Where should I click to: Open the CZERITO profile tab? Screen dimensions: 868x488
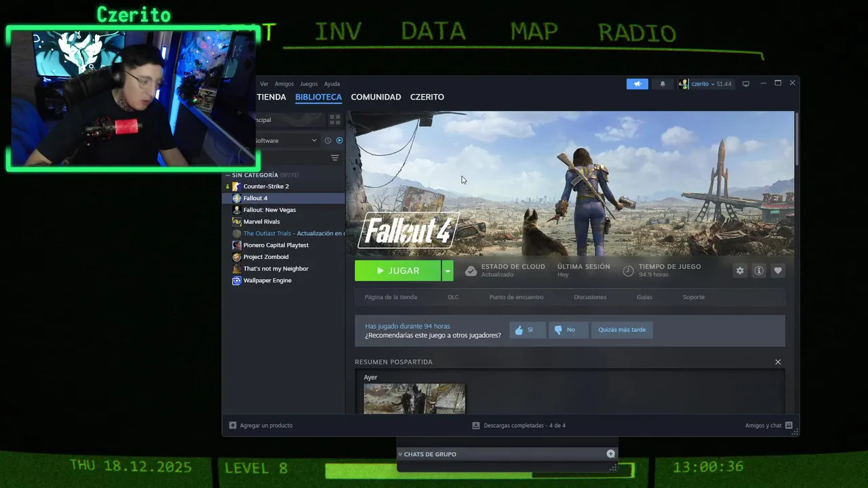pyautogui.click(x=427, y=97)
